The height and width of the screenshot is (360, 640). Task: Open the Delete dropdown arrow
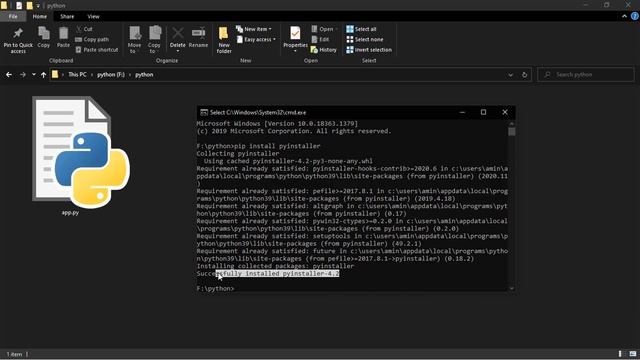click(x=178, y=51)
